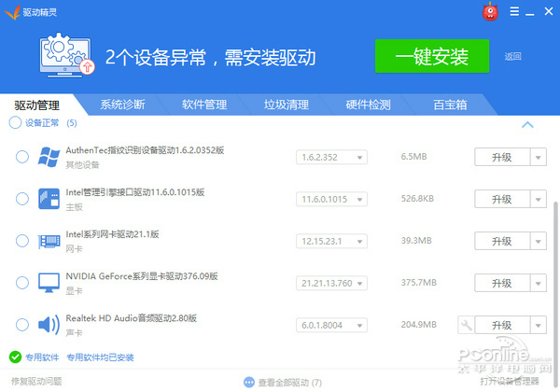
Task: Expand the 升级 arrow for Realtek driver
Action: tap(539, 325)
